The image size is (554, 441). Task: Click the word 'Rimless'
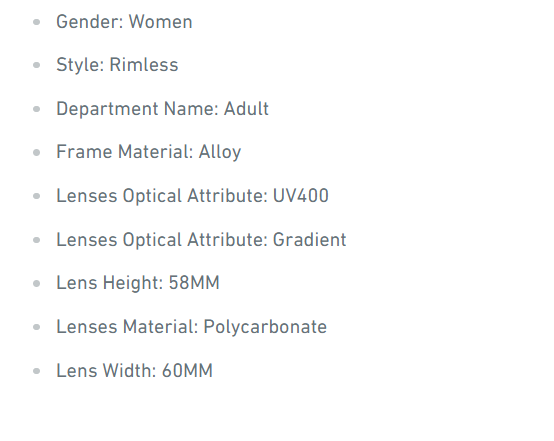click(x=144, y=65)
